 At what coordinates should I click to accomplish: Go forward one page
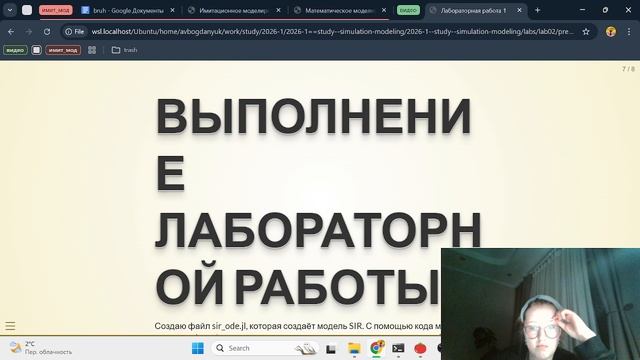point(29,31)
